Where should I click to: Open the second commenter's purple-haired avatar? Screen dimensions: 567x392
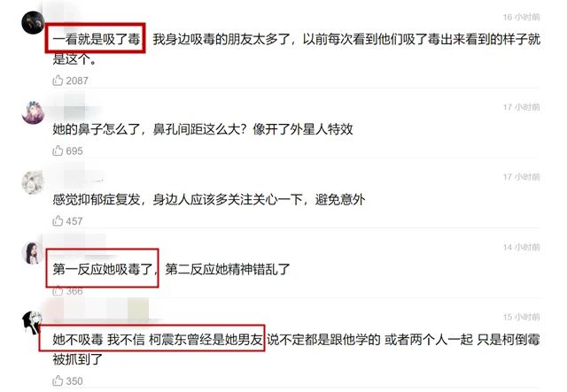tap(33, 112)
